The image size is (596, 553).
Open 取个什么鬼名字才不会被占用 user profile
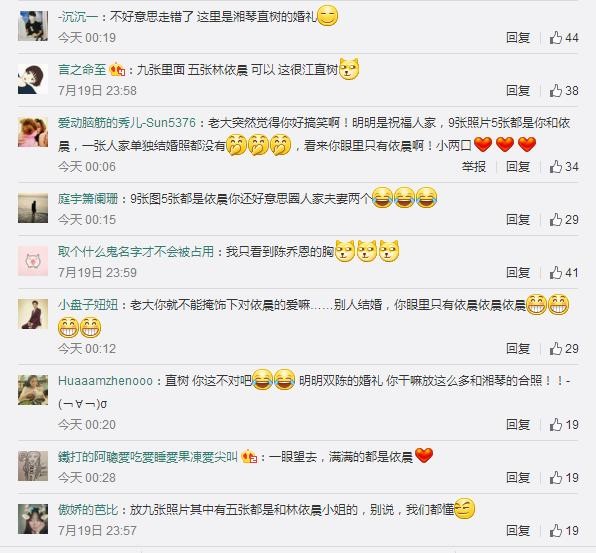click(x=136, y=252)
